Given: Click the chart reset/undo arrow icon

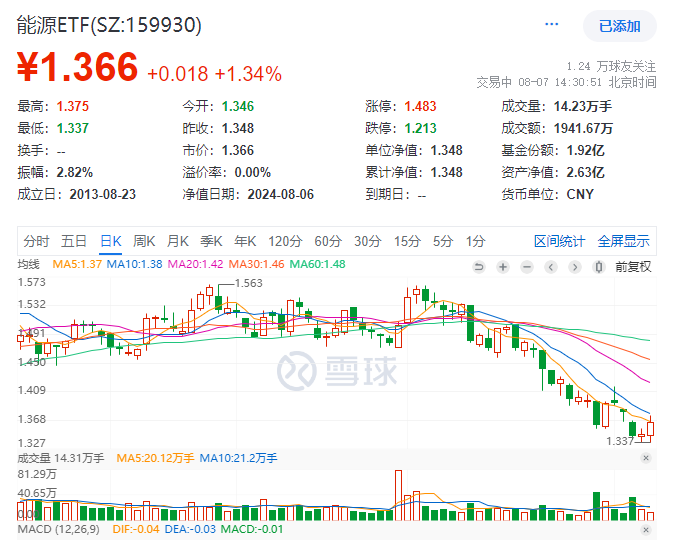Looking at the screenshot, I should 478,267.
